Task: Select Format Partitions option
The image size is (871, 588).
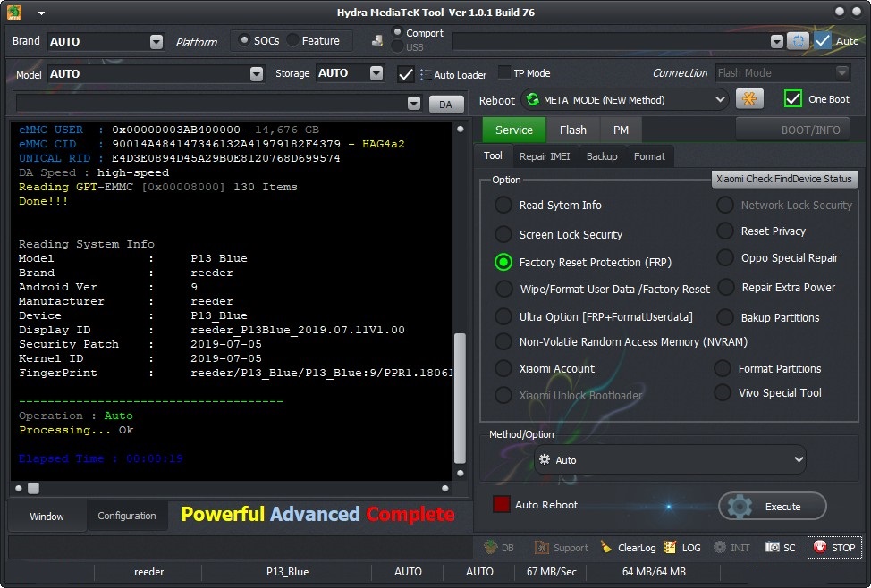Action: pos(723,368)
